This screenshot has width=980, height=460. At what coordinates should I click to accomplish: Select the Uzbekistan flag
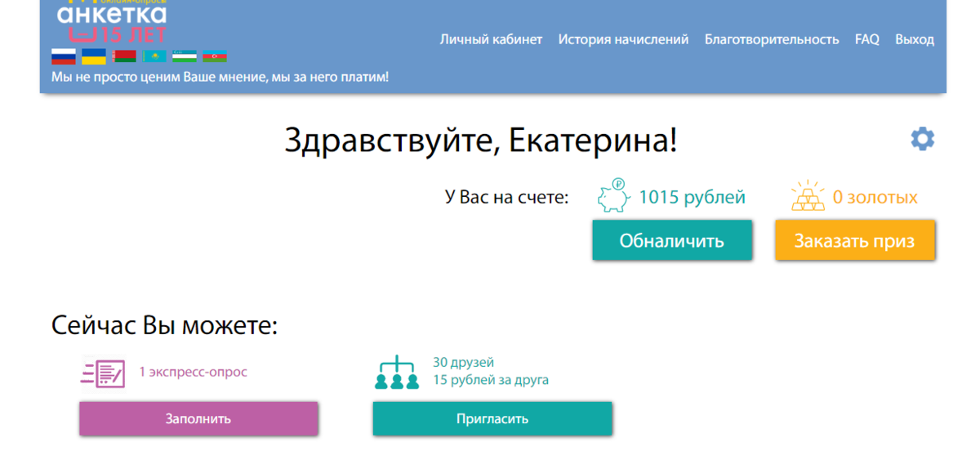(185, 56)
